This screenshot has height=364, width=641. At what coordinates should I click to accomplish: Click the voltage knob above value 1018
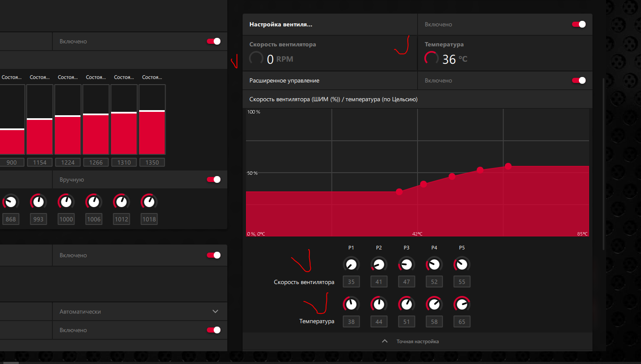pos(149,202)
